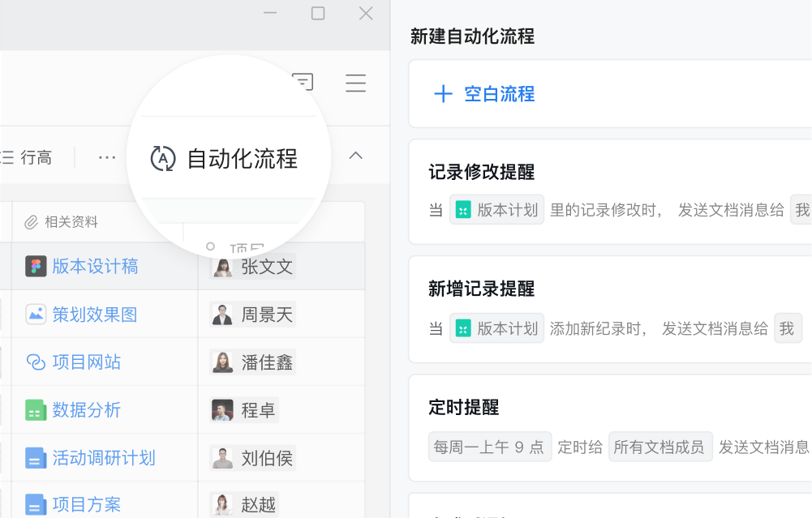Screen dimensions: 812x518
Task: Click the 相关资料 column header
Action: click(x=71, y=222)
